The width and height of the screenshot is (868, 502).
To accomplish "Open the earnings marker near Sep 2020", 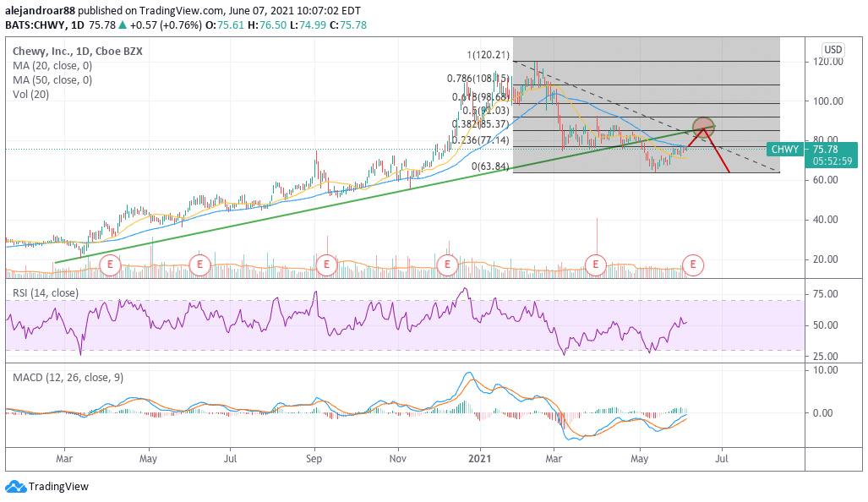I will [326, 265].
